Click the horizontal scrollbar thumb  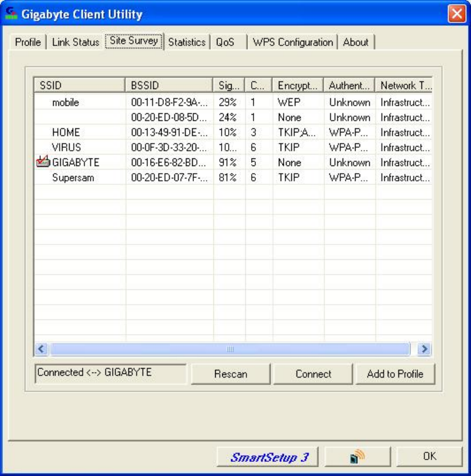point(230,349)
